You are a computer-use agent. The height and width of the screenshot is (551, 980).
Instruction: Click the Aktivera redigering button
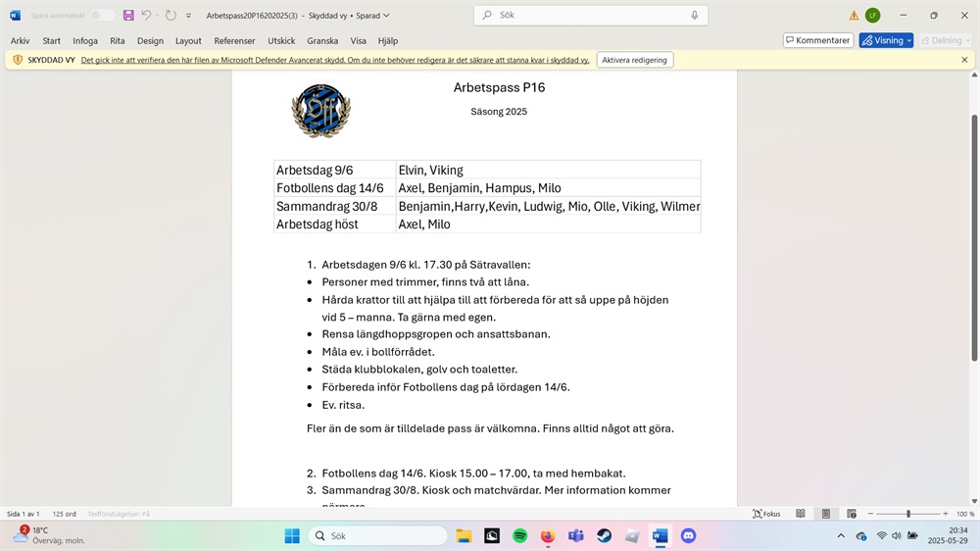[x=635, y=60]
